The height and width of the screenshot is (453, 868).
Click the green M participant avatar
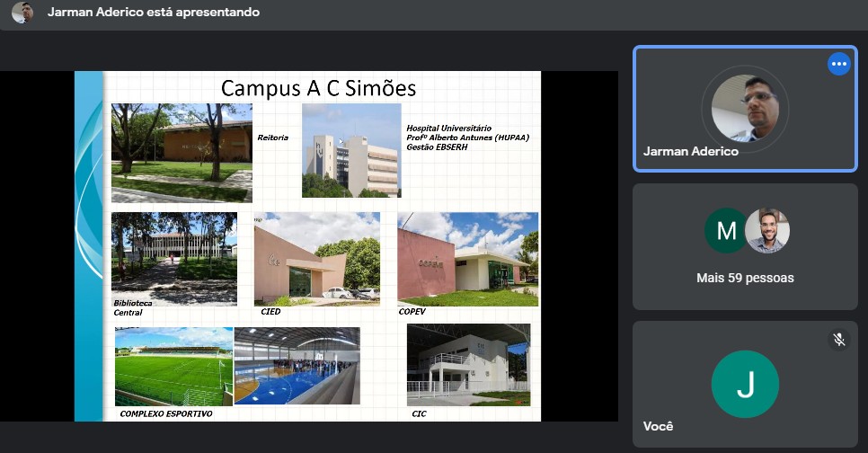pos(725,231)
